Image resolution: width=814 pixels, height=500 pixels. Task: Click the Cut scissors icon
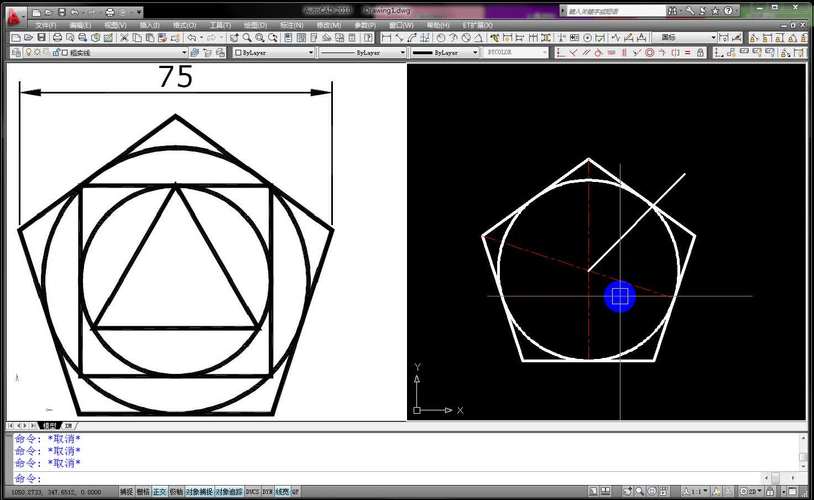pos(123,38)
